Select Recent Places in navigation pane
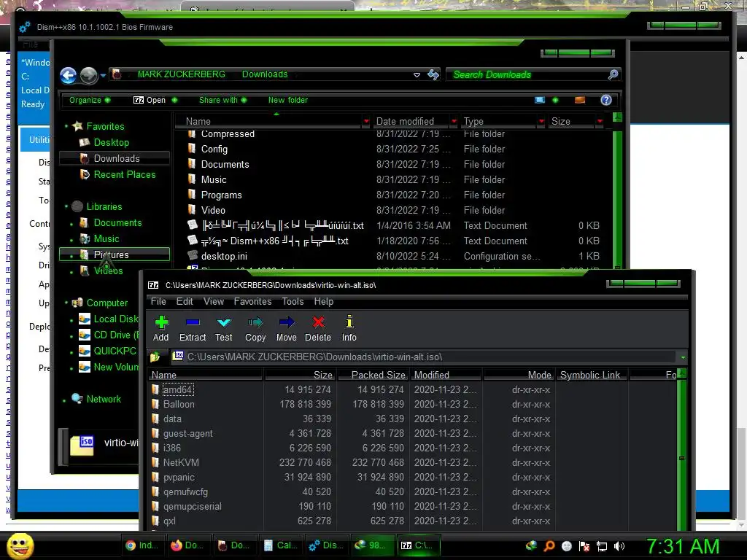The height and width of the screenshot is (560, 747). [124, 175]
